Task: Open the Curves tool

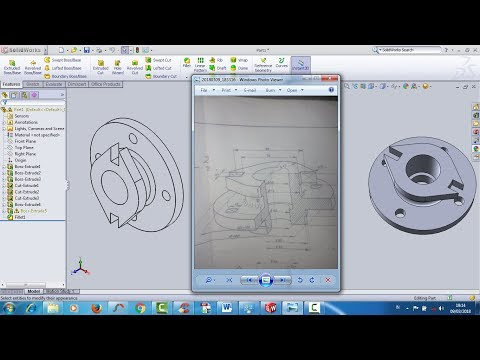Action: tap(282, 63)
